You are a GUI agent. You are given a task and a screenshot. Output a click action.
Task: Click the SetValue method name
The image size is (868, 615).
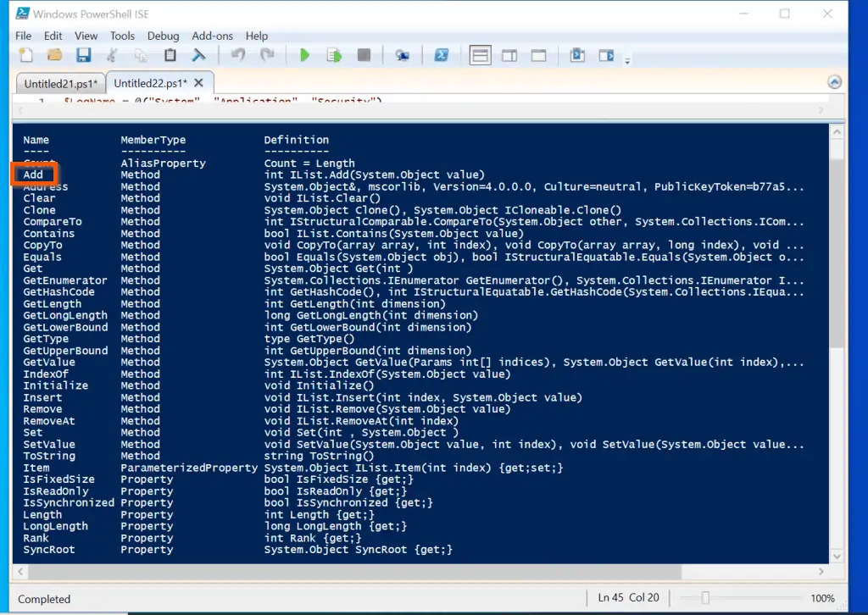tap(48, 444)
